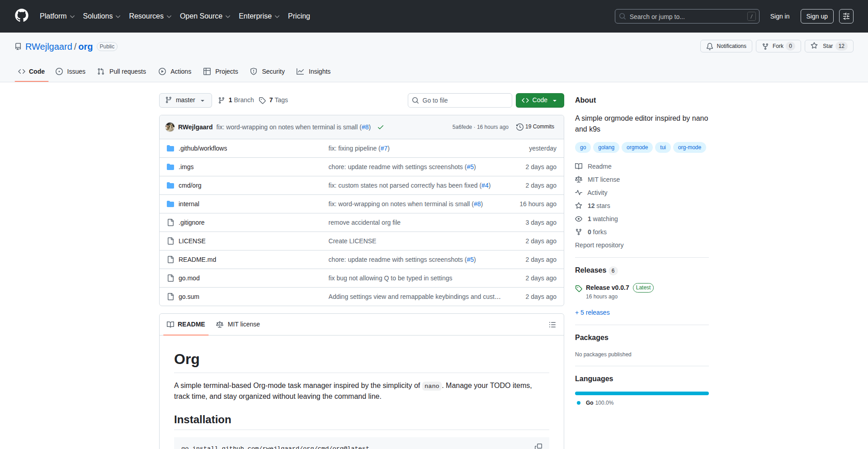Click the README outline list icon
868x449 pixels.
552,325
